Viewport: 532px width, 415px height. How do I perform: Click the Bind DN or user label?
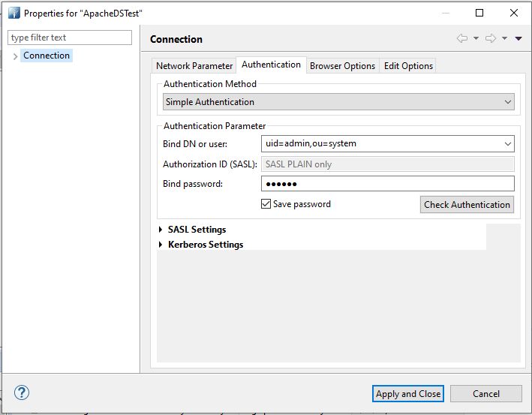pos(195,144)
